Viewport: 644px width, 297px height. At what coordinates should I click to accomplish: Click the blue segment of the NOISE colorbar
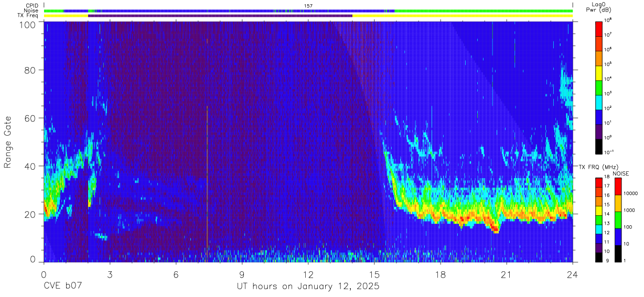point(618,236)
